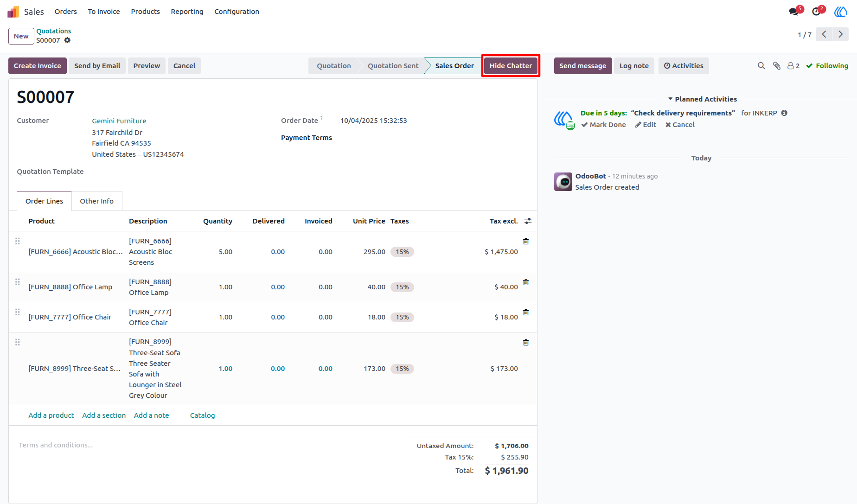Viewport: 857px width, 504px height.
Task: Open the Reporting menu
Action: pyautogui.click(x=187, y=12)
